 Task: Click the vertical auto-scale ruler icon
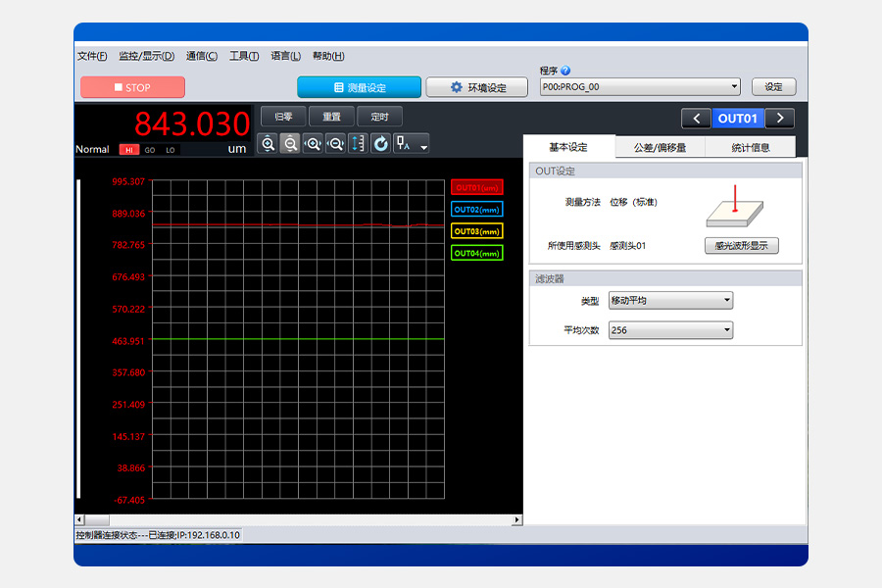pos(359,144)
